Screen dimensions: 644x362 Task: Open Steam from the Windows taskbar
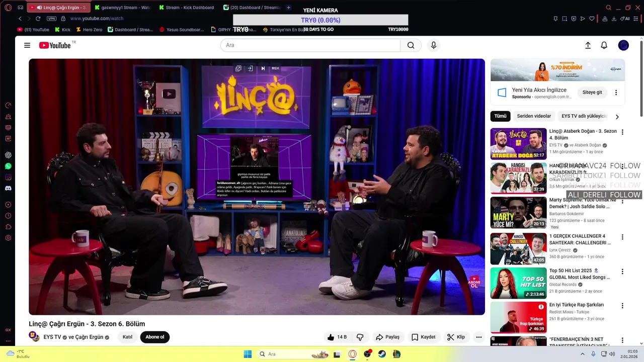coord(382,354)
